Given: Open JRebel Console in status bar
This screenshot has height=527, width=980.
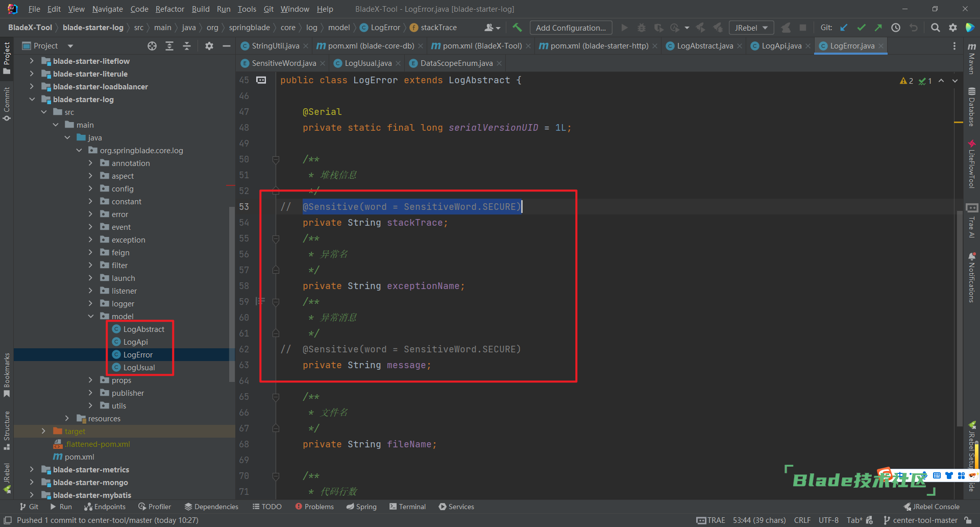Looking at the screenshot, I should click(932, 507).
